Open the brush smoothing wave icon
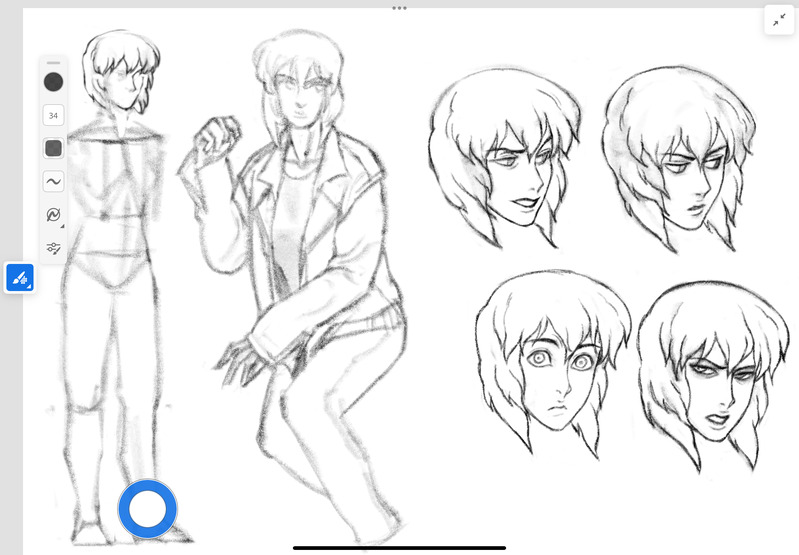Viewport: 799px width, 555px height. pos(53,181)
